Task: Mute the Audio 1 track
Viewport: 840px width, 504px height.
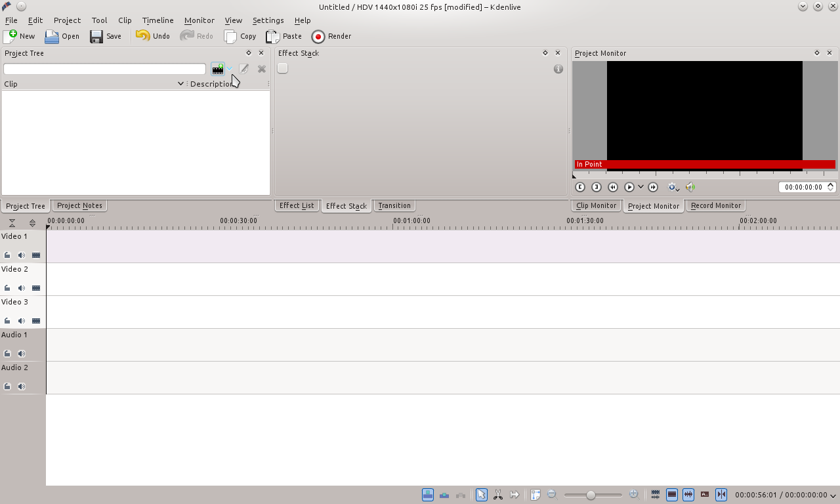Action: [22, 354]
